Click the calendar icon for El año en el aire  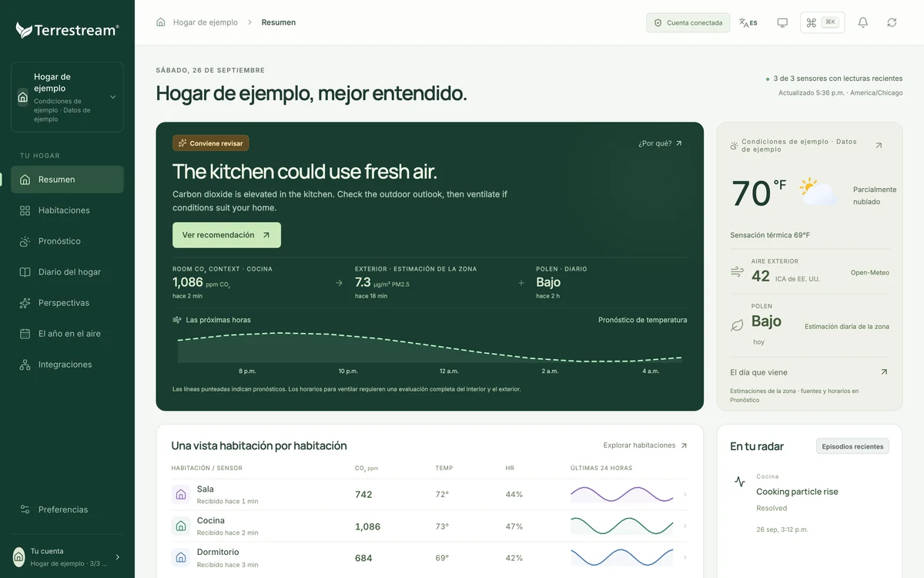25,334
